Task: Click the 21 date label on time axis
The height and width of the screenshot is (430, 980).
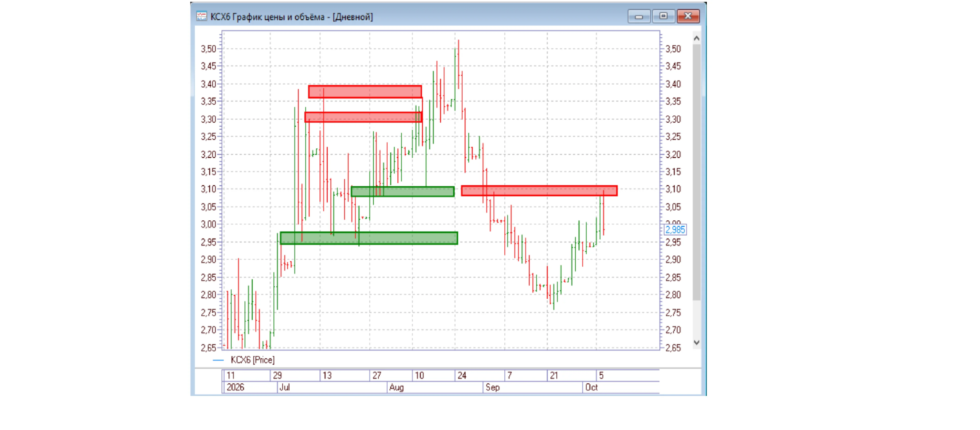Action: pyautogui.click(x=554, y=375)
